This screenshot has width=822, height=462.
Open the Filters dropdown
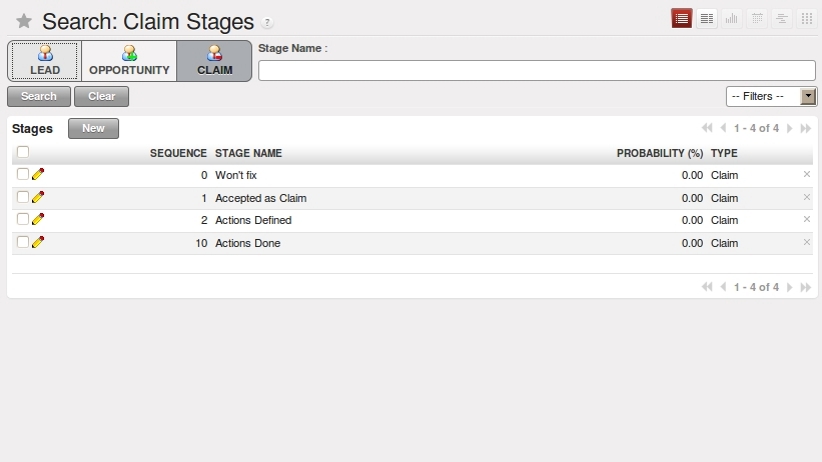tap(771, 96)
